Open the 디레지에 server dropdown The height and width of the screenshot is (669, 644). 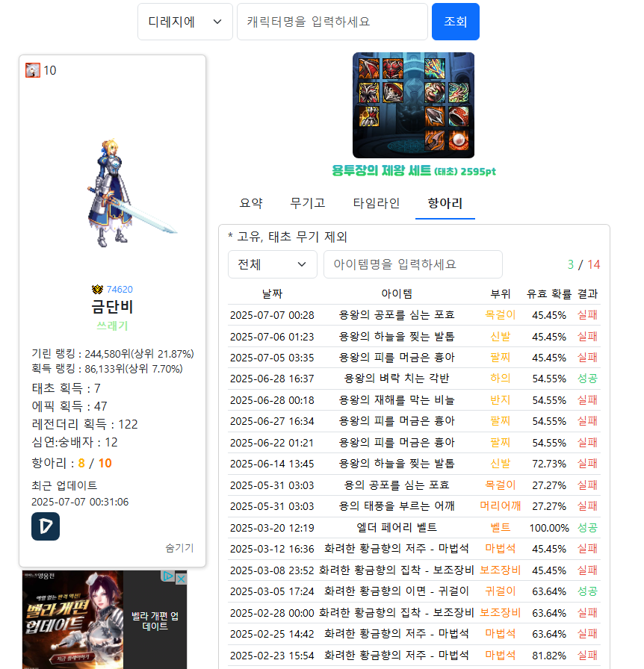click(x=185, y=22)
